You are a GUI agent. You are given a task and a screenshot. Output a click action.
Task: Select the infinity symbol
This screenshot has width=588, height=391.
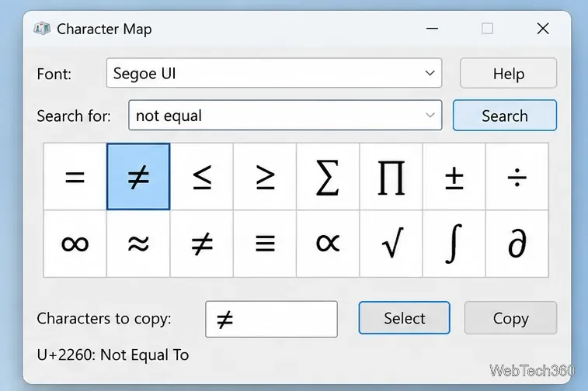tap(75, 244)
